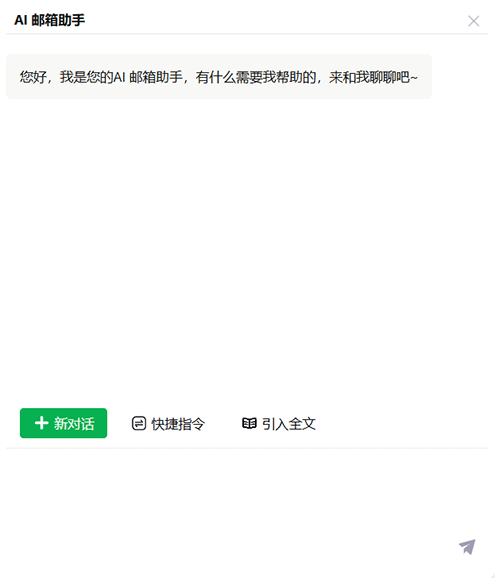Screen dimensions: 495x578
Task: Close the AI 邮箱助手 panel
Action: (x=474, y=21)
